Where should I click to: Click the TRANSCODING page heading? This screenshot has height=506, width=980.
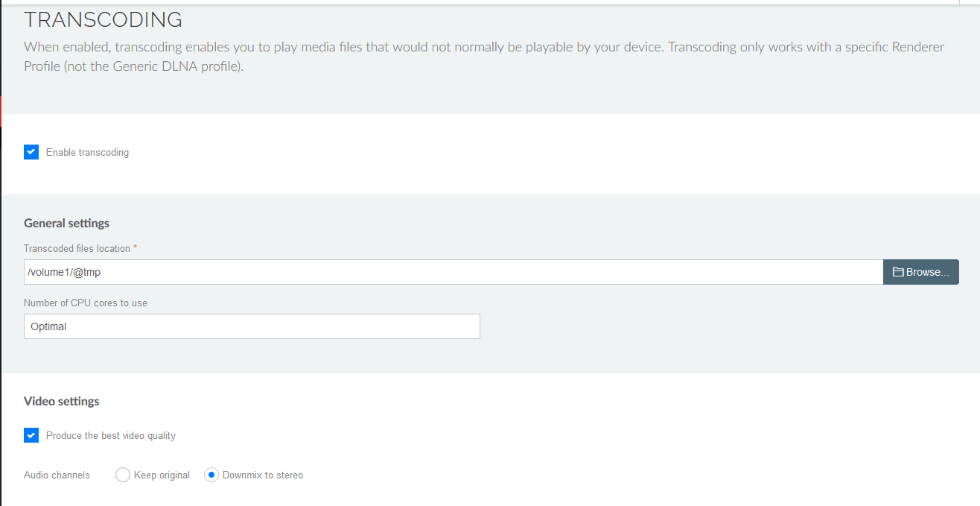pyautogui.click(x=103, y=20)
